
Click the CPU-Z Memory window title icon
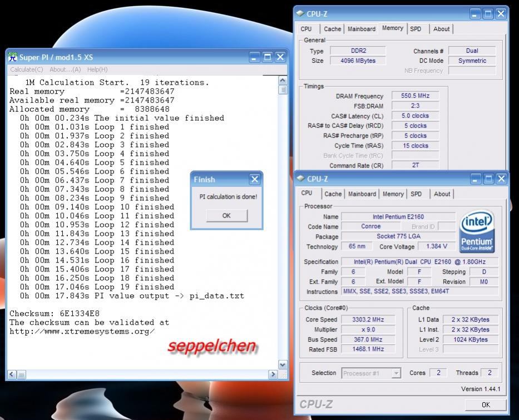pyautogui.click(x=300, y=13)
